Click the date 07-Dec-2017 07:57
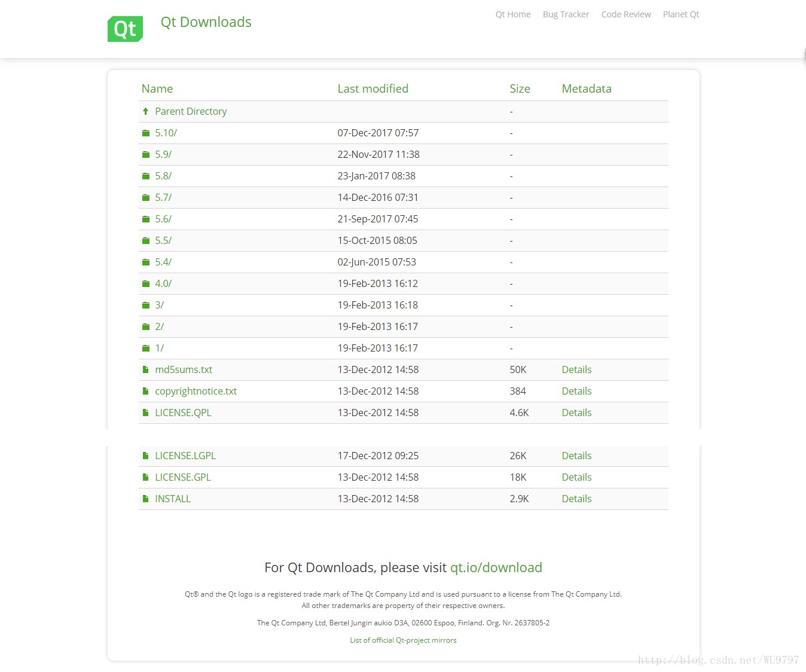Viewport: 806px width, 672px height. point(378,133)
